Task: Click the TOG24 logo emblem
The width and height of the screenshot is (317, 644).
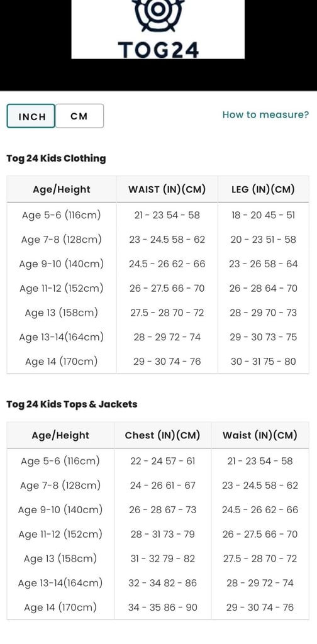Action: pos(158,15)
